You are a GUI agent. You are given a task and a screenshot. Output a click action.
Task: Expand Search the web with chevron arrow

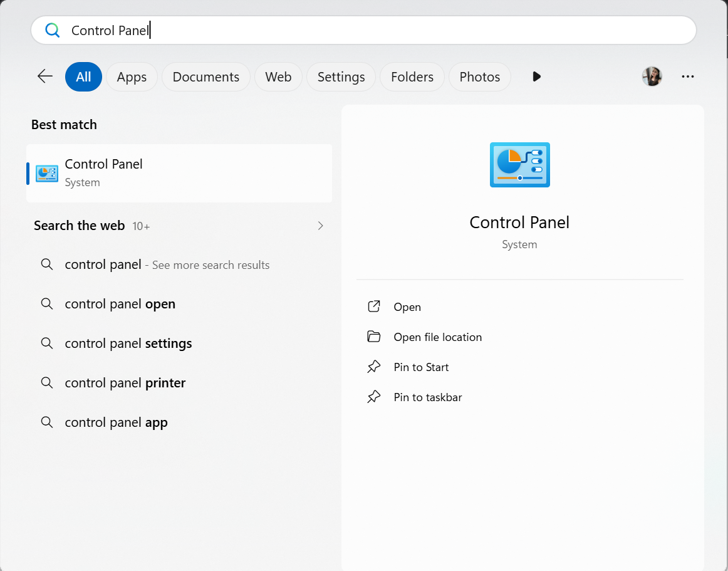pyautogui.click(x=320, y=226)
